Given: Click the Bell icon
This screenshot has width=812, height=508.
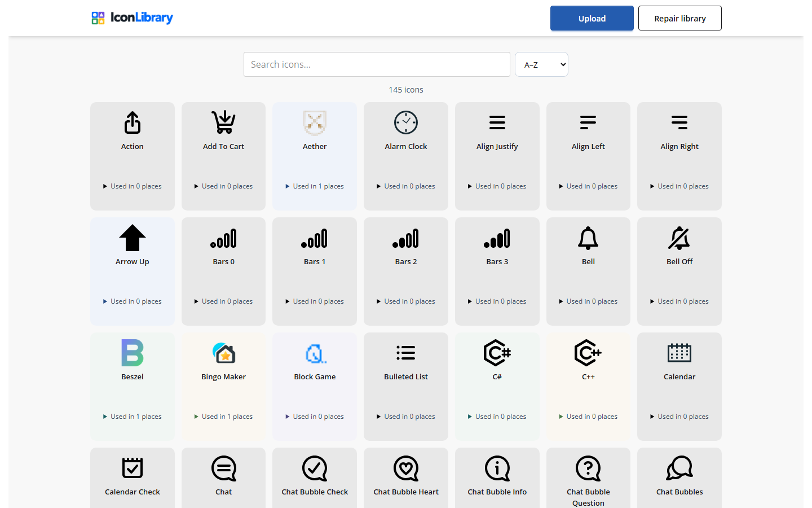Looking at the screenshot, I should 588,238.
